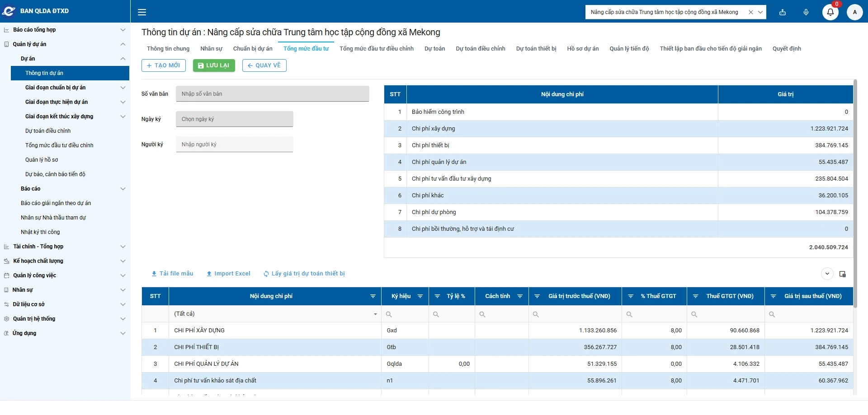
Task: Clear the search box with the X icon
Action: click(750, 12)
